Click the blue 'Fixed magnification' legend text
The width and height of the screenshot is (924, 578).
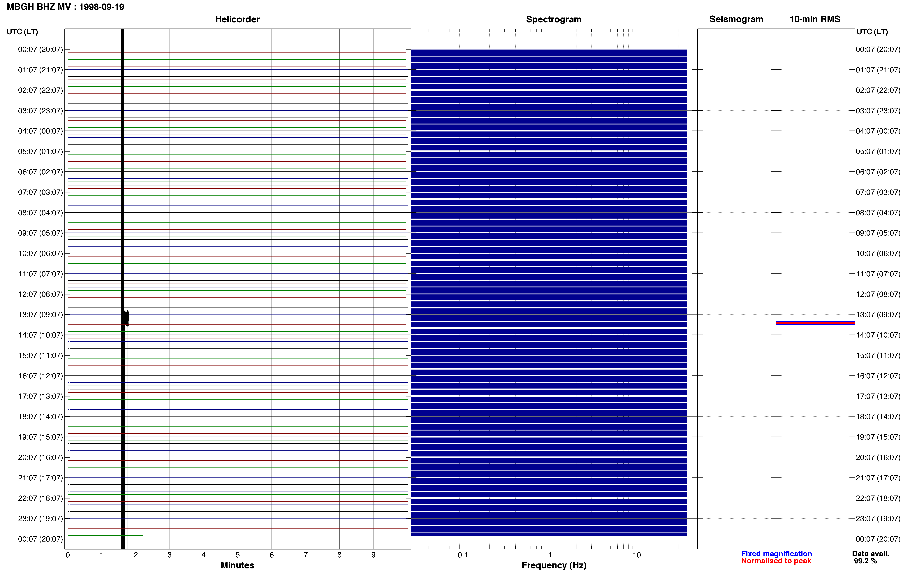click(776, 554)
